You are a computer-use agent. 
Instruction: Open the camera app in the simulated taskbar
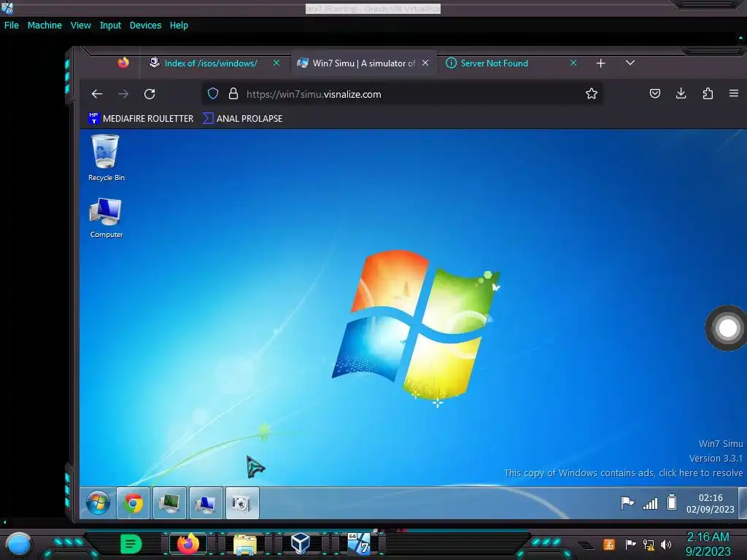tap(242, 503)
